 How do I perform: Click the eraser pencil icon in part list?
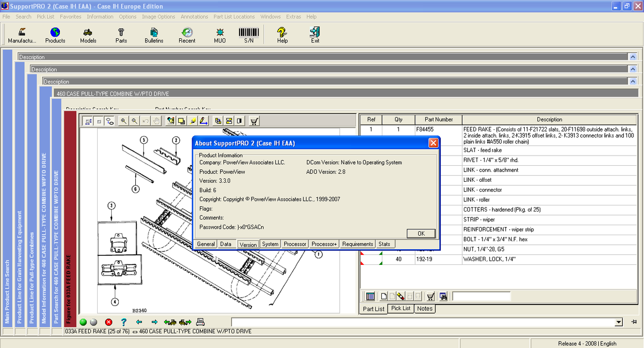coord(400,296)
